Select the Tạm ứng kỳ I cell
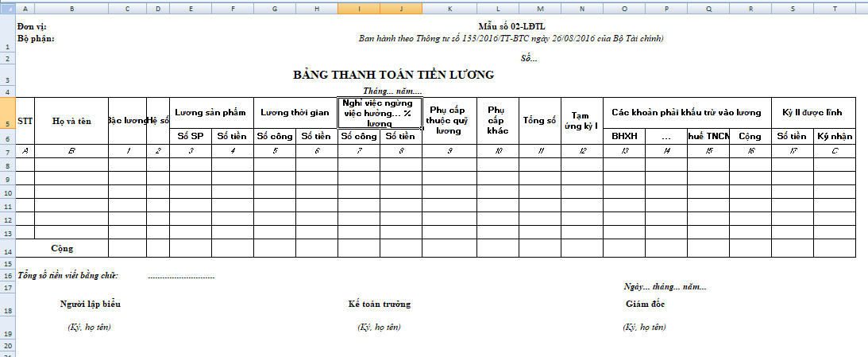Image resolution: width=868 pixels, height=357 pixels. [581, 121]
